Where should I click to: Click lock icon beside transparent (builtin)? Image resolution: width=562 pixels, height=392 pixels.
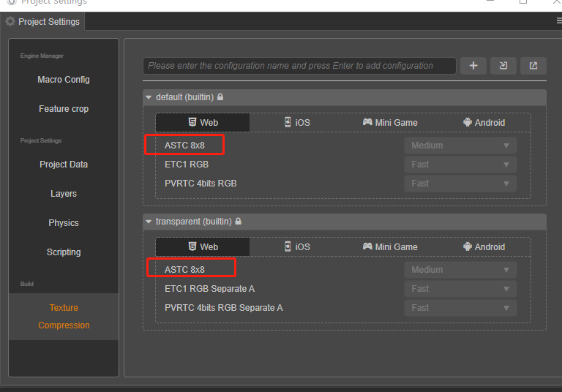tap(239, 221)
